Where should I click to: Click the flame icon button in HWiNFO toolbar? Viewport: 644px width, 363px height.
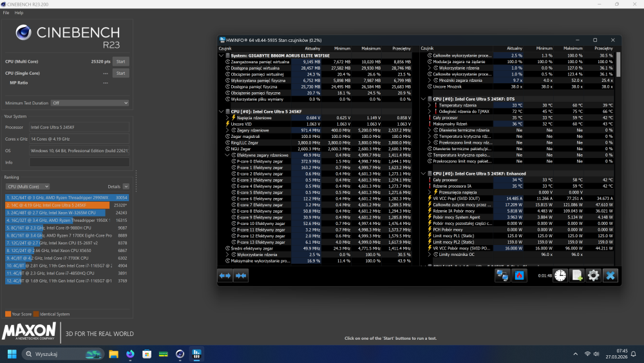(x=520, y=275)
